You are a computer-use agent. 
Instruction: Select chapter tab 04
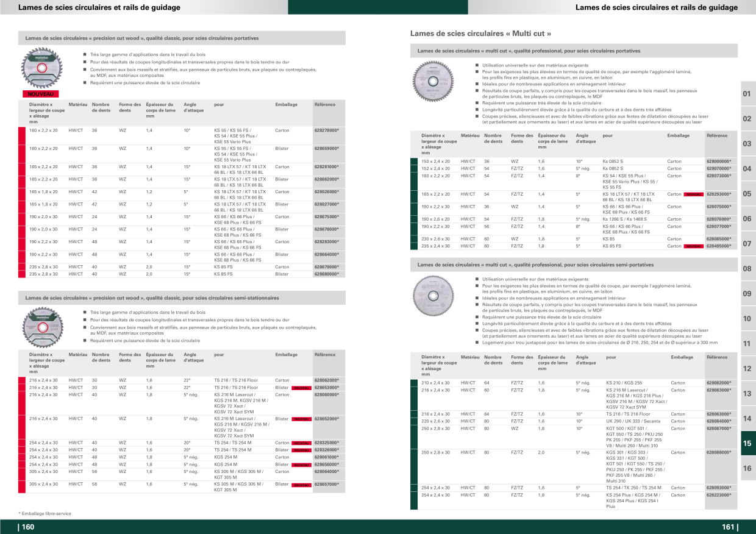(x=747, y=169)
